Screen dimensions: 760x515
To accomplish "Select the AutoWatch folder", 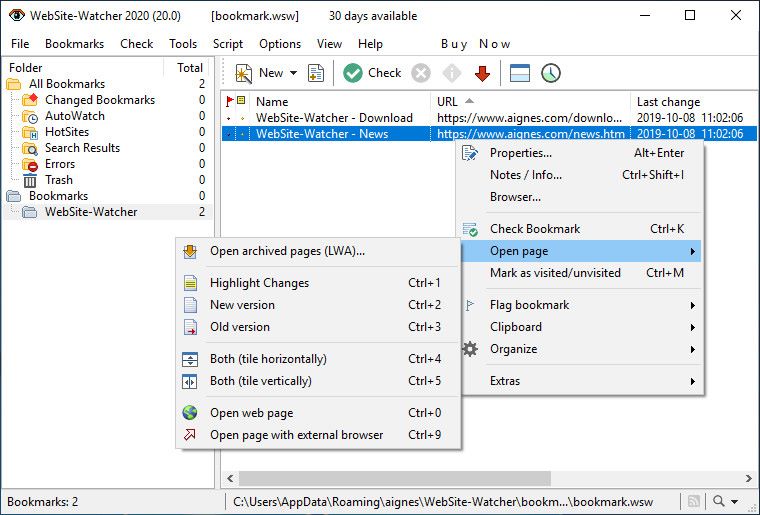I will coord(75,116).
